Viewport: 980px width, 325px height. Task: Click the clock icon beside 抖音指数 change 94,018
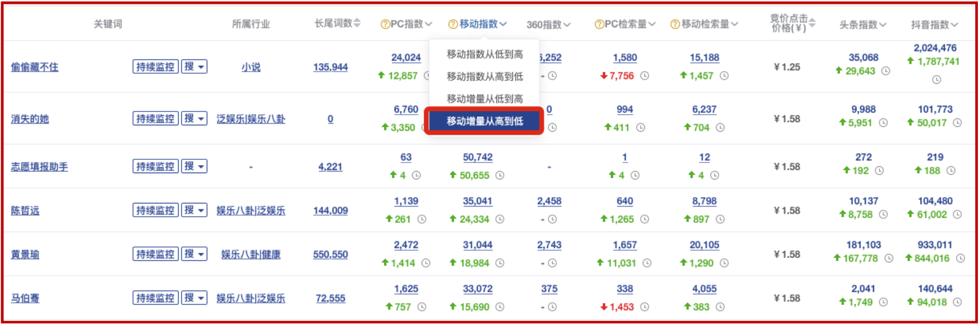point(957,302)
